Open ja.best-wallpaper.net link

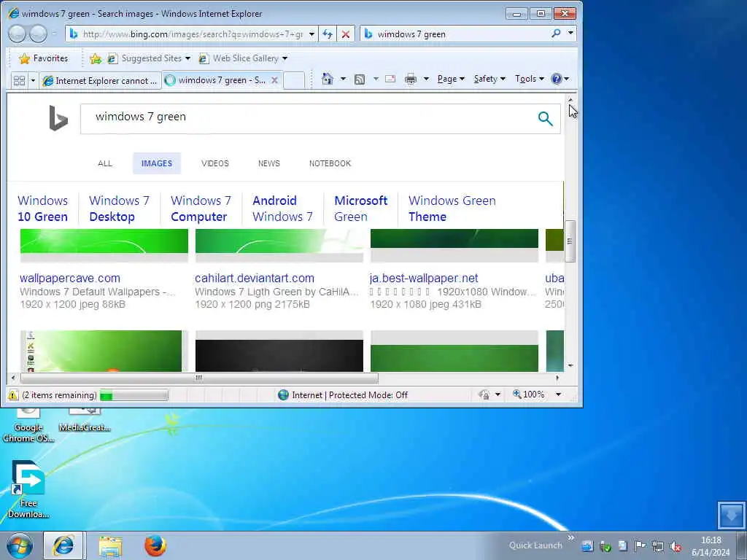424,278
